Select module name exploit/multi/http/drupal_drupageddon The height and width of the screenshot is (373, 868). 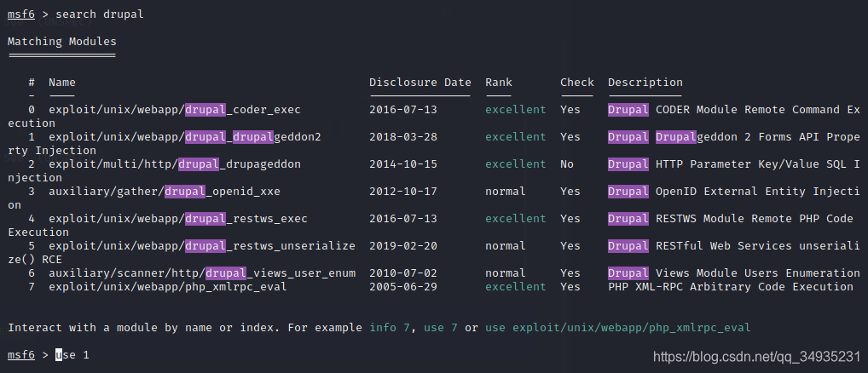[175, 164]
